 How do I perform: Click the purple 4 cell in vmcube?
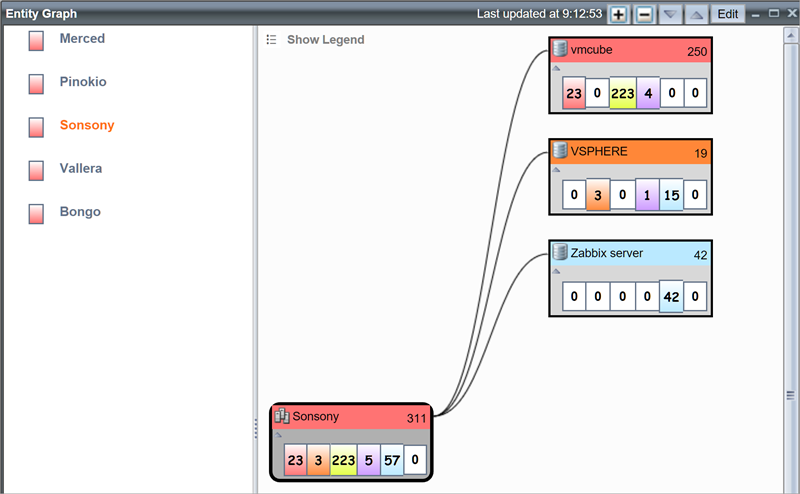click(x=648, y=93)
